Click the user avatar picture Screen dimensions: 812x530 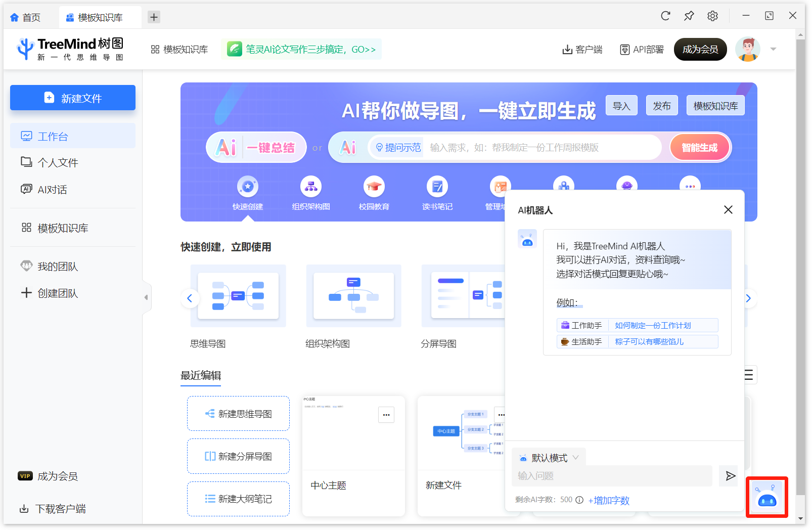pos(748,49)
